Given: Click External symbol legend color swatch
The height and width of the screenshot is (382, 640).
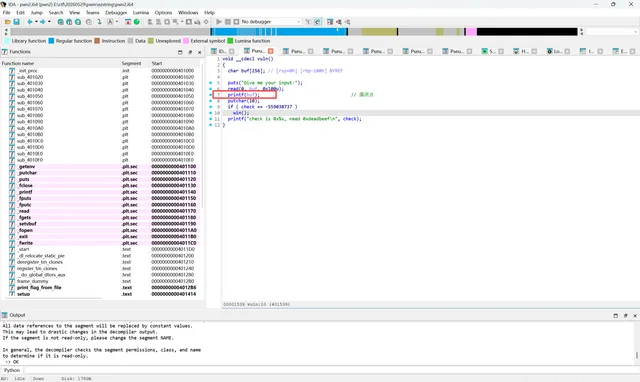Looking at the screenshot, I should tap(186, 41).
